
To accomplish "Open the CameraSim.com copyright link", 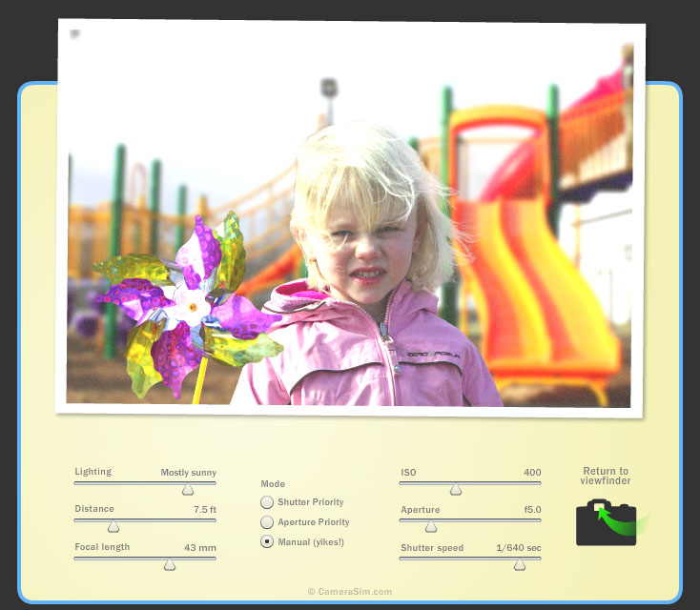I will pos(349,592).
